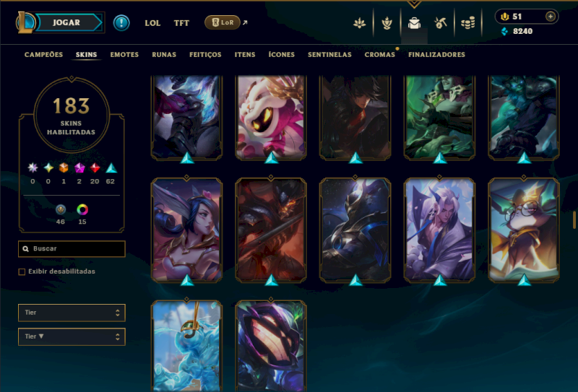Image resolution: width=578 pixels, height=392 pixels.
Task: Open the Clash trophy wreath icon
Action: (387, 23)
